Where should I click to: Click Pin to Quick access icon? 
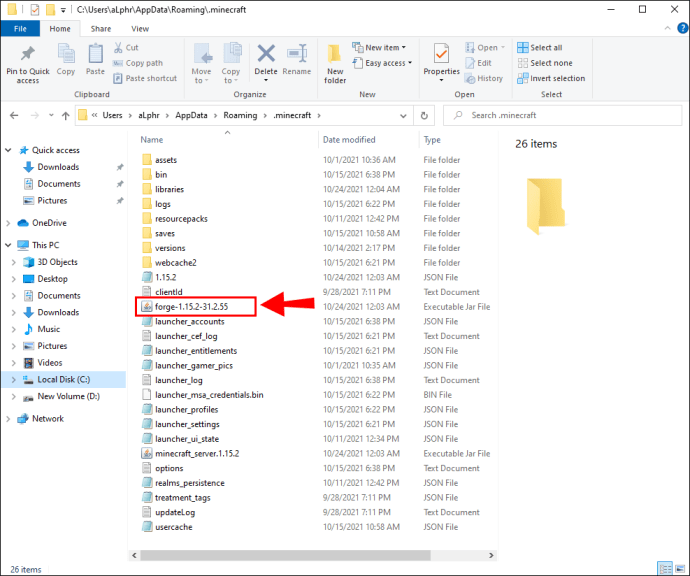(x=28, y=55)
